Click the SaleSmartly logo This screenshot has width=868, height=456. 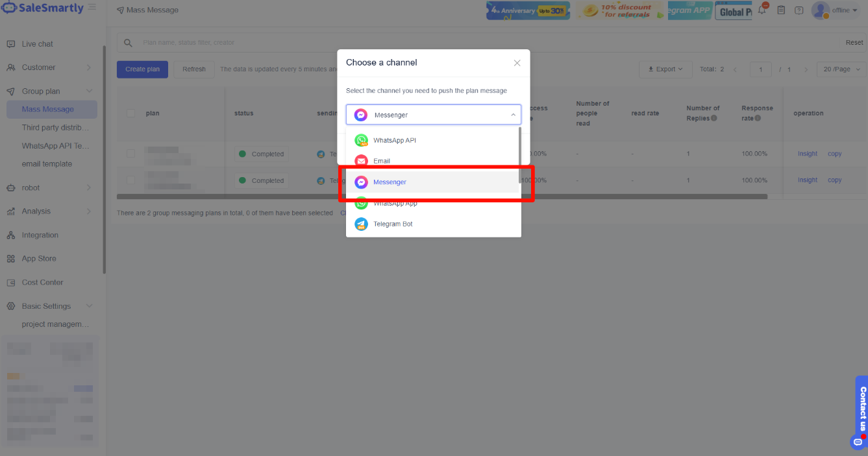click(x=43, y=8)
